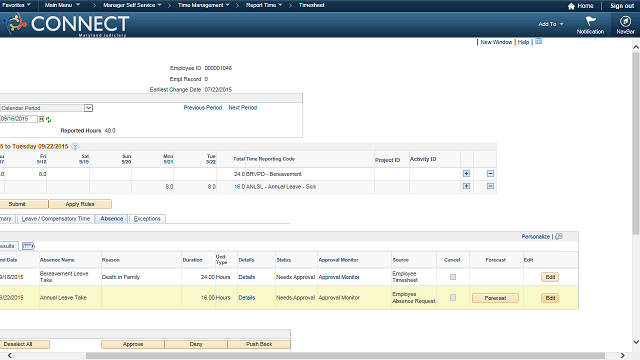The width and height of the screenshot is (640, 360).
Task: Go to Previous Period
Action: click(x=202, y=108)
